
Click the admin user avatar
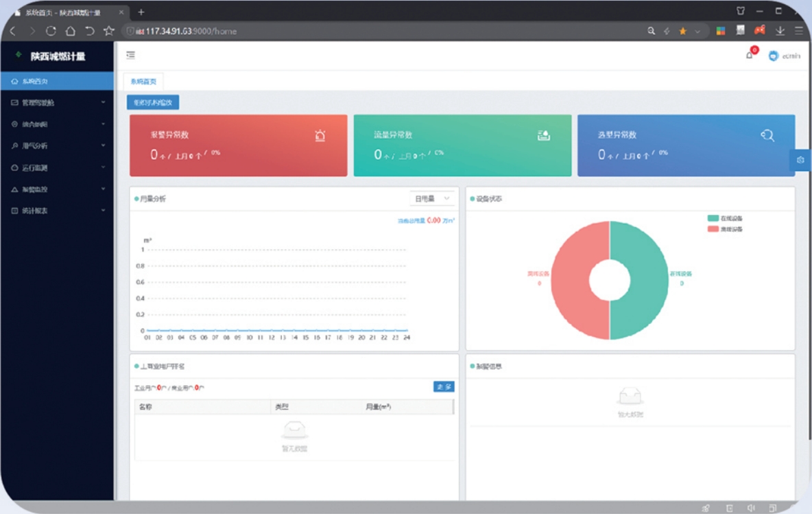tap(773, 56)
